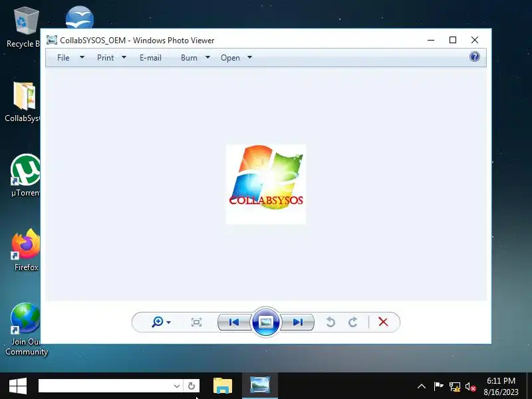Screen dimensions: 532x399
Task: Rotate the image counterclockwise
Action: coord(331,322)
